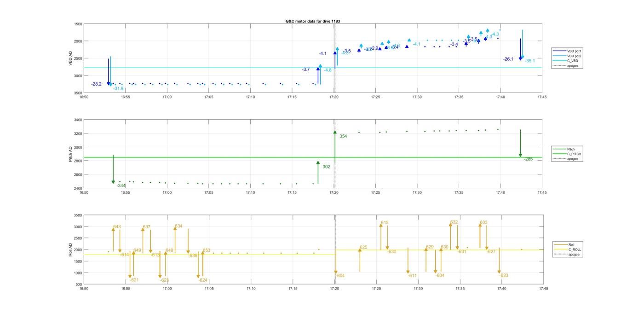
Task: Click the '625' roll data label
Action: tap(363, 247)
